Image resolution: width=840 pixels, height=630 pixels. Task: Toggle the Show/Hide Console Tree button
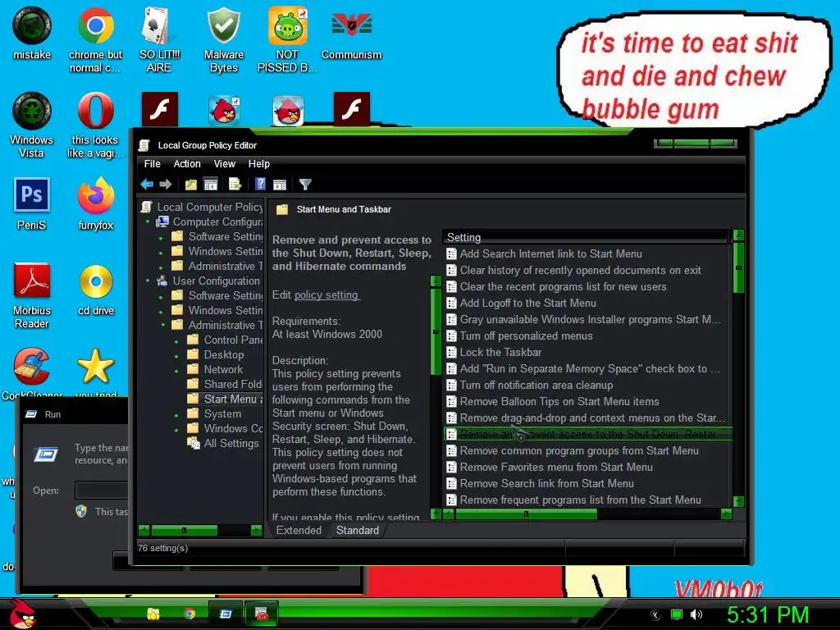coord(211,185)
